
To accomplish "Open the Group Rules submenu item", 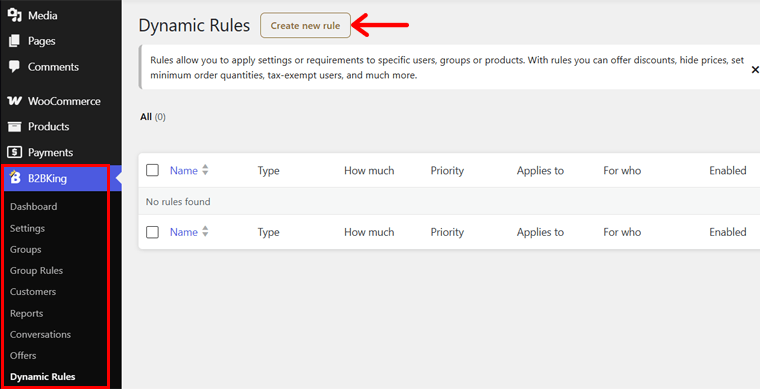I will tap(36, 270).
